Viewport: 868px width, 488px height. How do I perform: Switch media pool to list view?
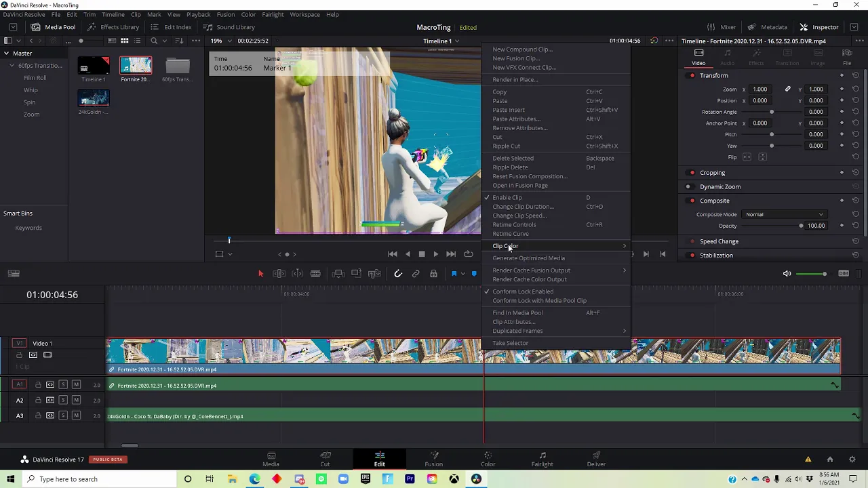click(x=138, y=41)
